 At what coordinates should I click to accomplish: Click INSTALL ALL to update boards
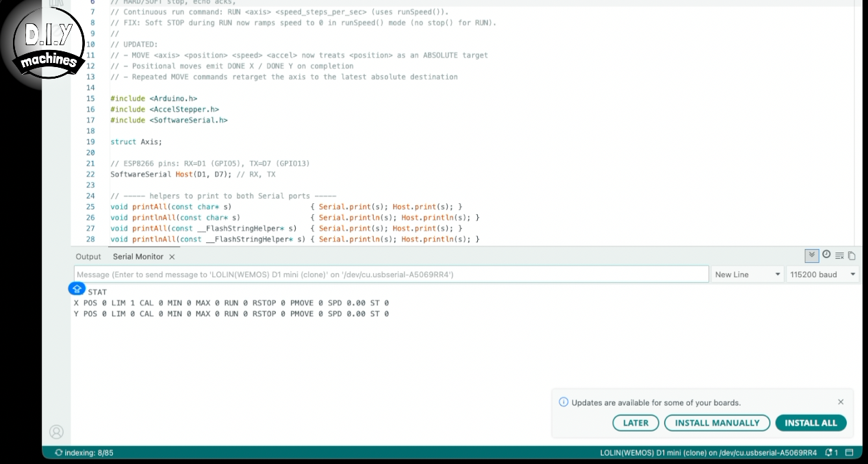pyautogui.click(x=810, y=423)
